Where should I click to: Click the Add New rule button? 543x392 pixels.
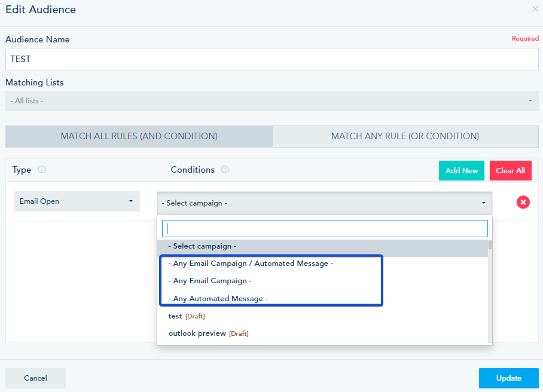point(462,170)
